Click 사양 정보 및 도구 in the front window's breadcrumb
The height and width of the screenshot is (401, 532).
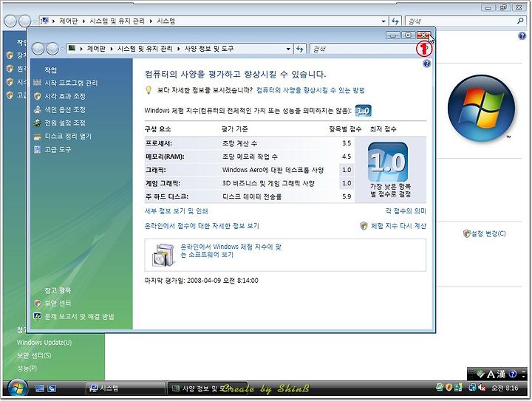point(208,49)
